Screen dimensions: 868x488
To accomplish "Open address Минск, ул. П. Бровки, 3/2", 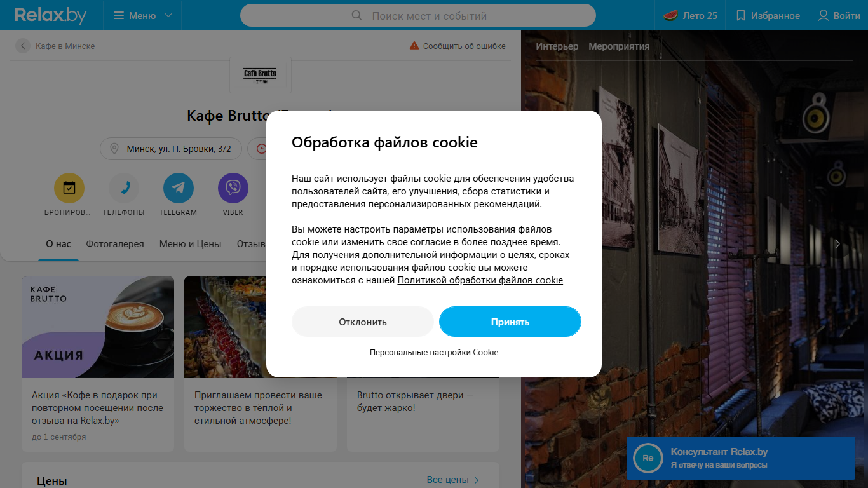I will [171, 149].
